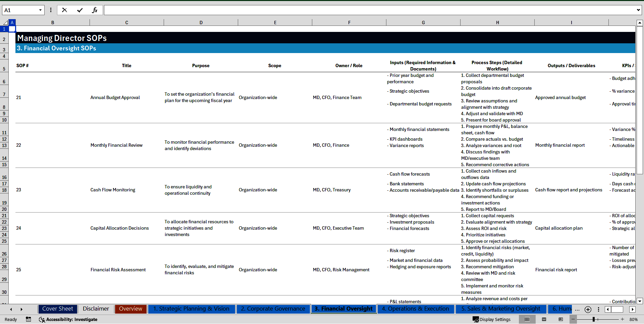Viewport: 644px width, 324px height.
Task: Zoom in with the plus icon
Action: click(623, 319)
